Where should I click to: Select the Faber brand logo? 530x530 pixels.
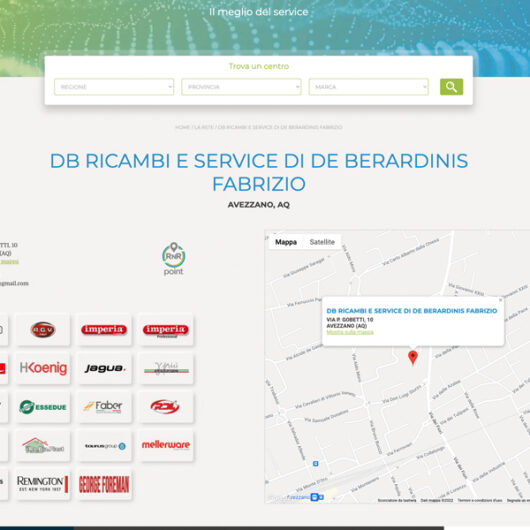104,407
